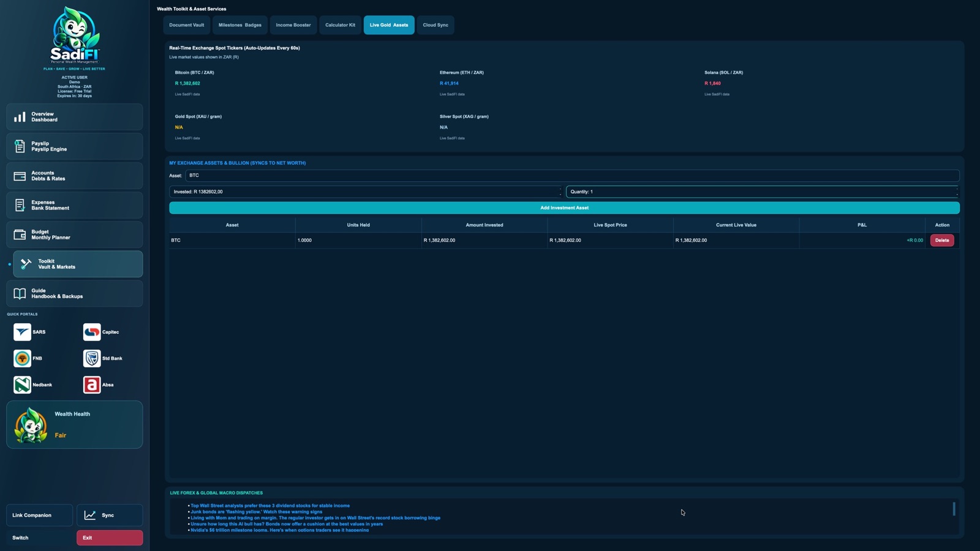Viewport: 980px width, 551px height.
Task: Click the Solana price R 1,840
Action: tap(712, 83)
